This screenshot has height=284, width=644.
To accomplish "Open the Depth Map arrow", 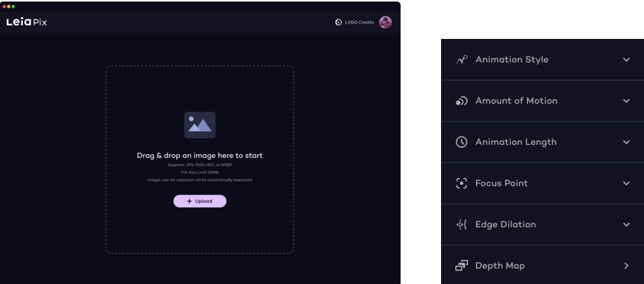I will point(626,266).
